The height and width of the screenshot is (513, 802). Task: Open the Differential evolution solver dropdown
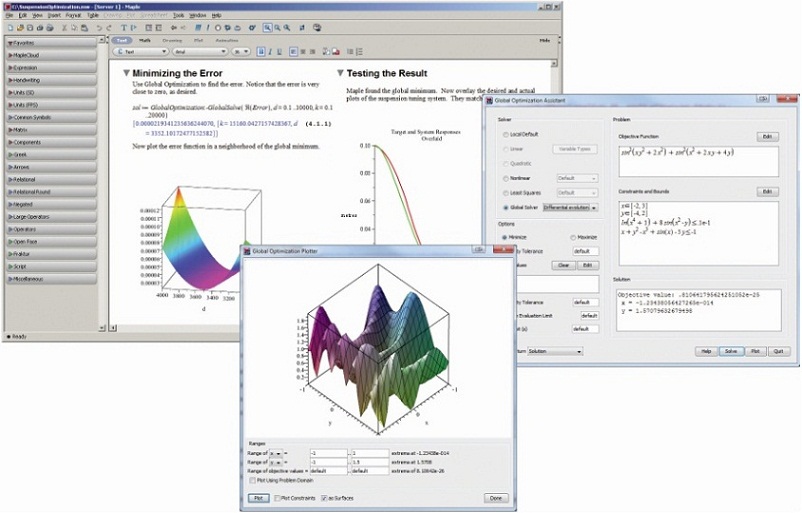point(570,208)
